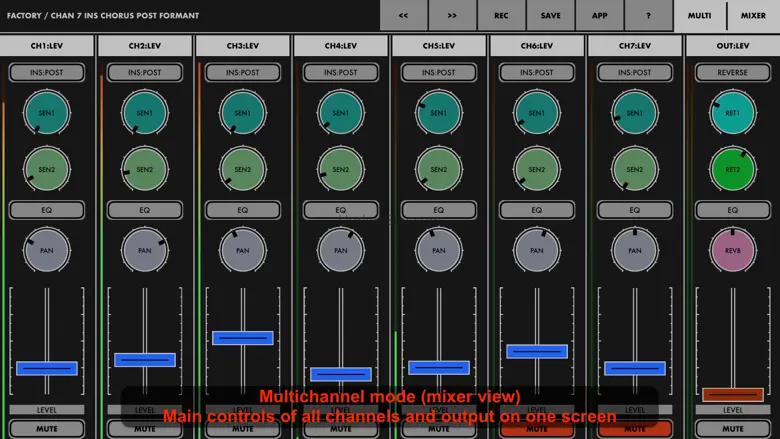
Task: Switch to the MIXER tab
Action: coord(753,16)
